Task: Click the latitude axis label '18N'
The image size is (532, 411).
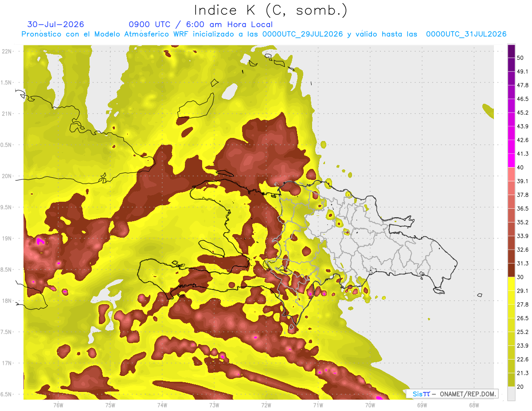Action: coord(7,301)
